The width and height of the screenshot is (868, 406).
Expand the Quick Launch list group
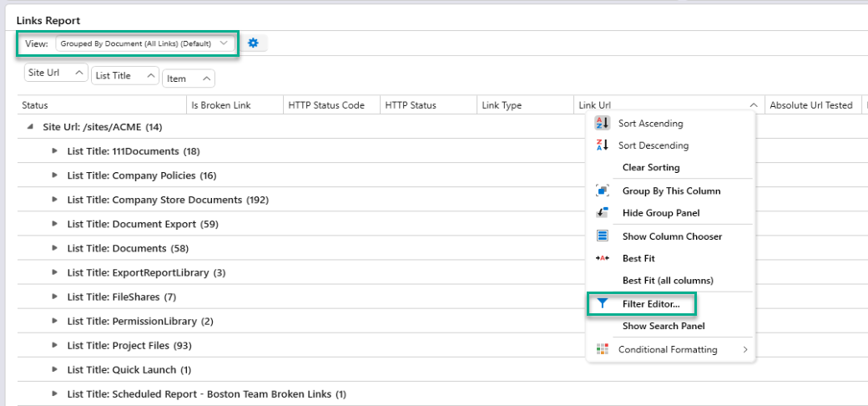click(x=55, y=369)
